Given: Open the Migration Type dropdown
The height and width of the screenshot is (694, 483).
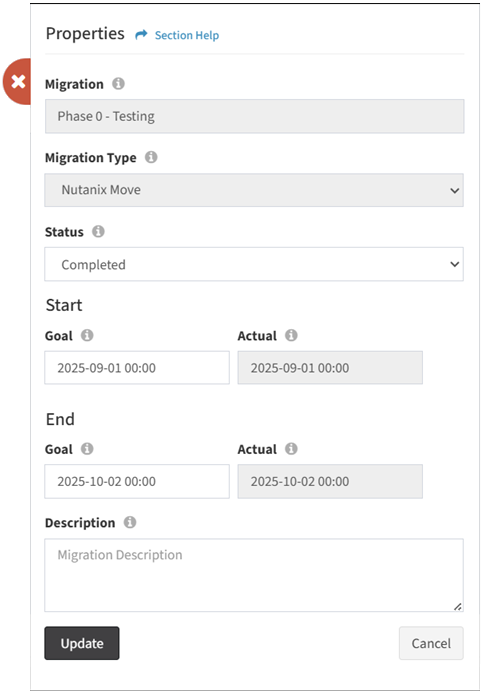Looking at the screenshot, I should (x=254, y=190).
